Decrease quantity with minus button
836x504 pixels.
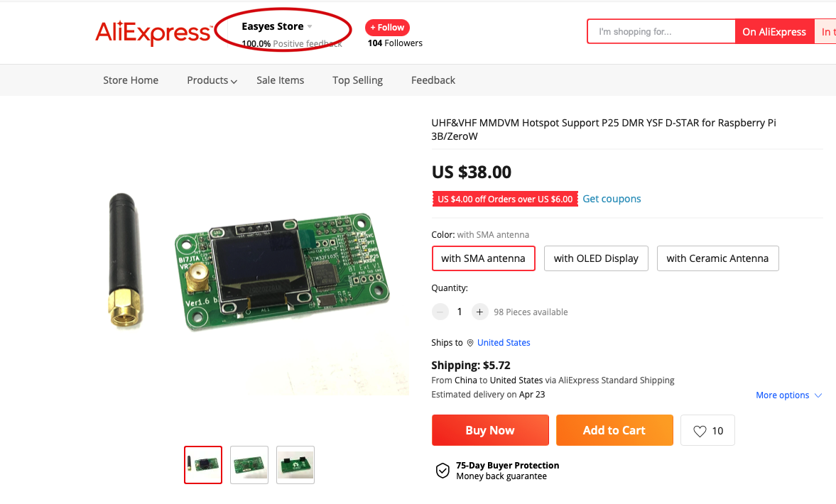click(x=440, y=312)
